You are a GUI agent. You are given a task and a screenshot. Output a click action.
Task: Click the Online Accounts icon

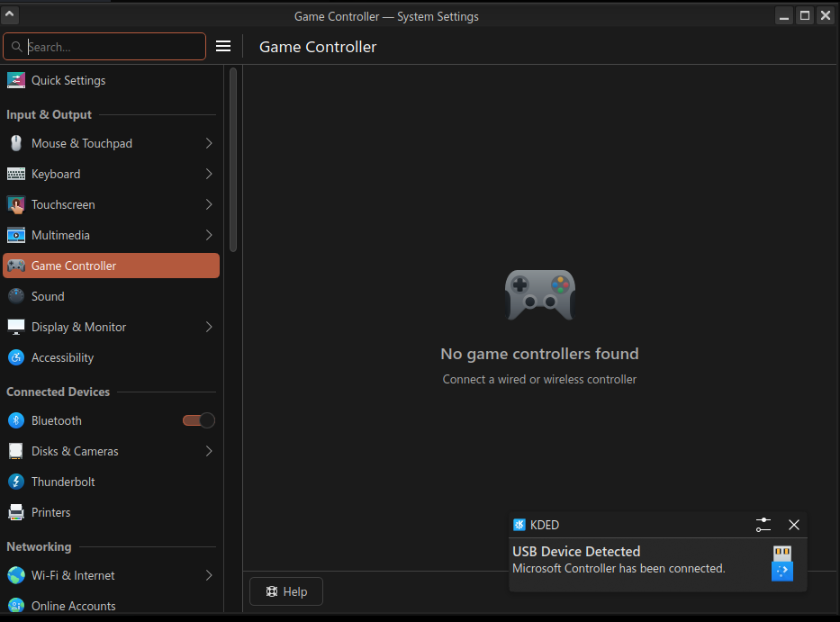click(x=16, y=605)
